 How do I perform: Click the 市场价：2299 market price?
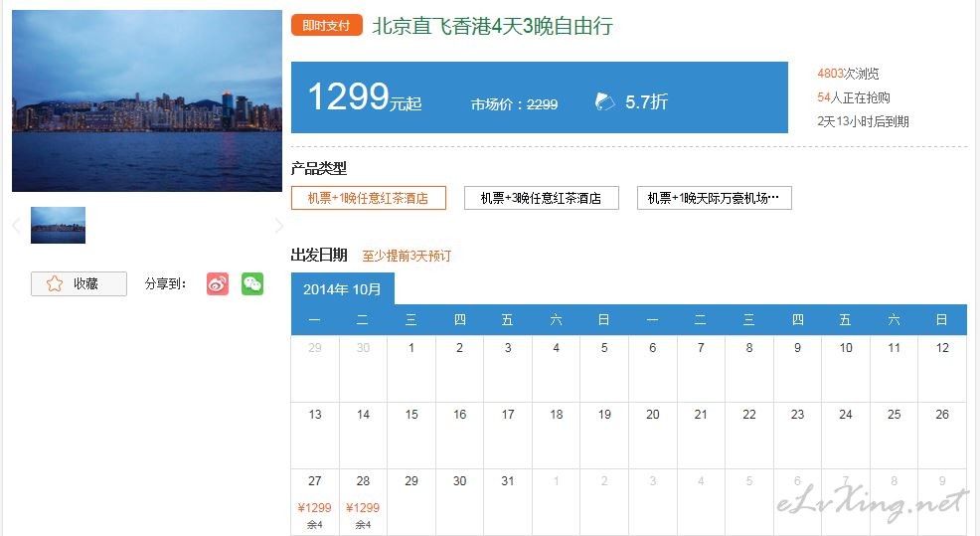514,104
